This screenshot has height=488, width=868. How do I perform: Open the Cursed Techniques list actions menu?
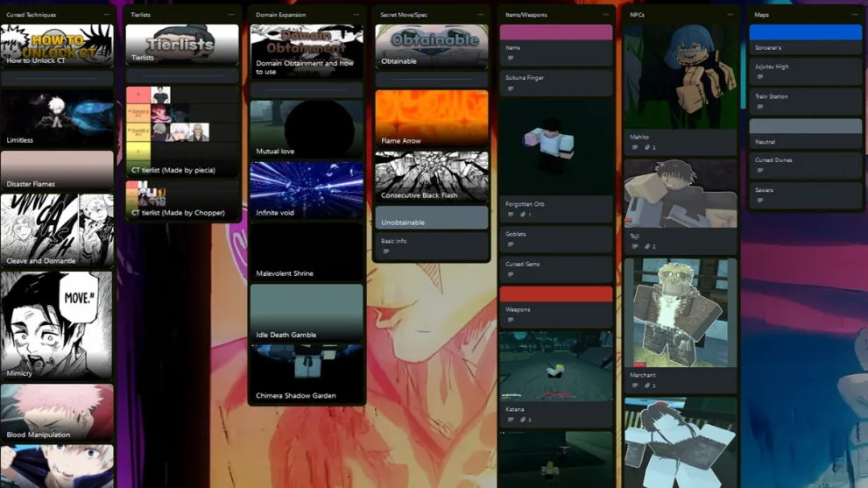pyautogui.click(x=107, y=15)
